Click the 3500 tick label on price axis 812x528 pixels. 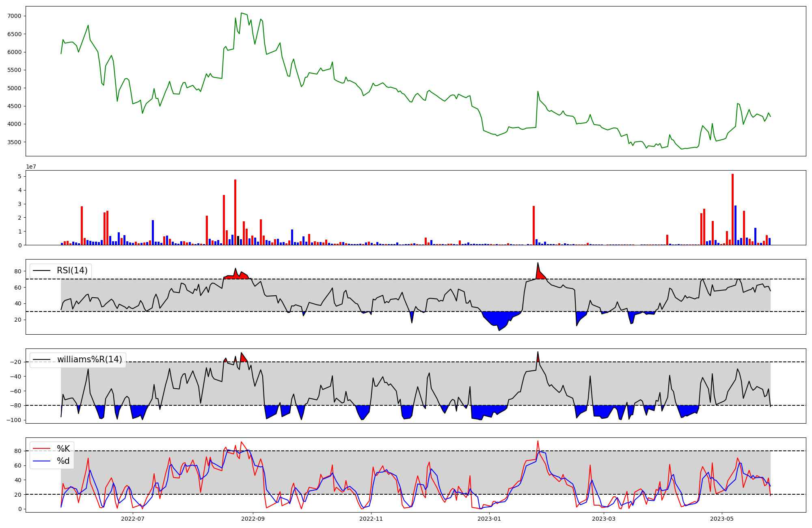(x=14, y=142)
